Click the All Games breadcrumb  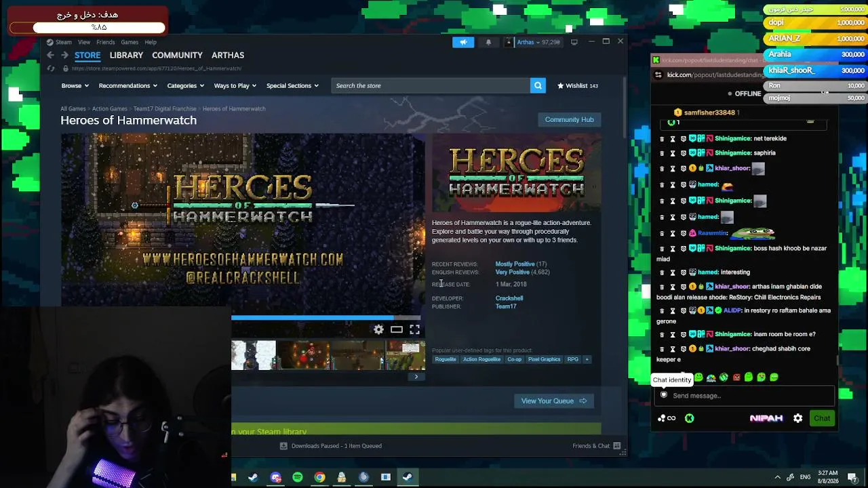coord(73,108)
